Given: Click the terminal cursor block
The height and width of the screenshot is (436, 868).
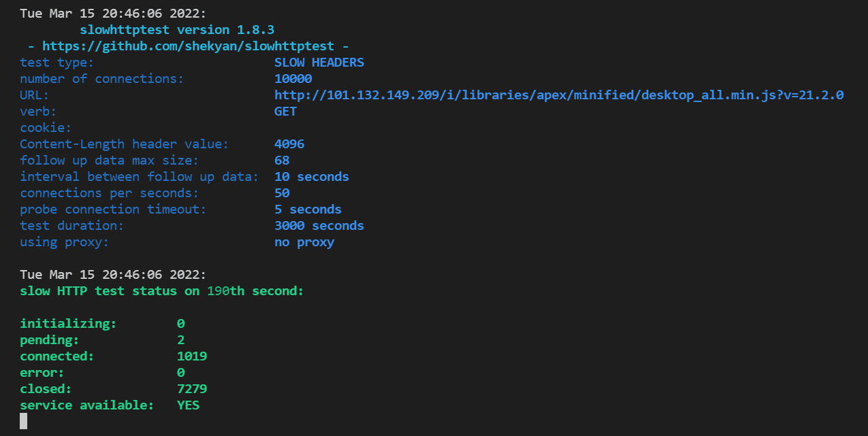Looking at the screenshot, I should [x=24, y=421].
